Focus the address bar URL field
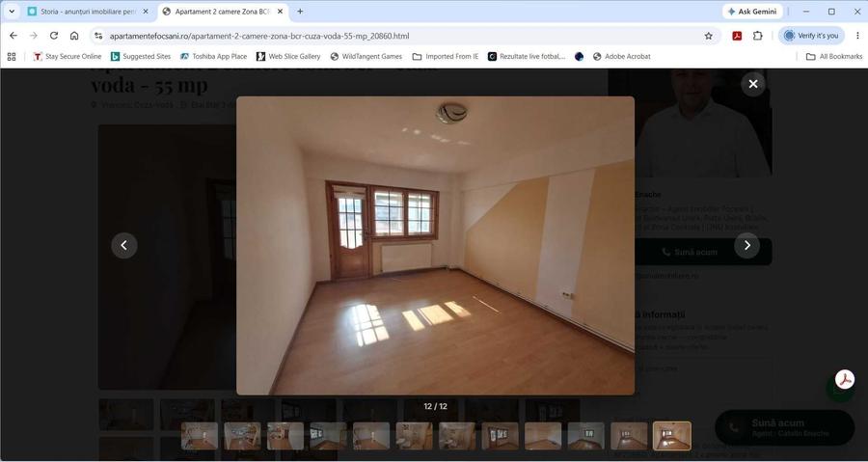The height and width of the screenshot is (462, 868). pyautogui.click(x=404, y=36)
